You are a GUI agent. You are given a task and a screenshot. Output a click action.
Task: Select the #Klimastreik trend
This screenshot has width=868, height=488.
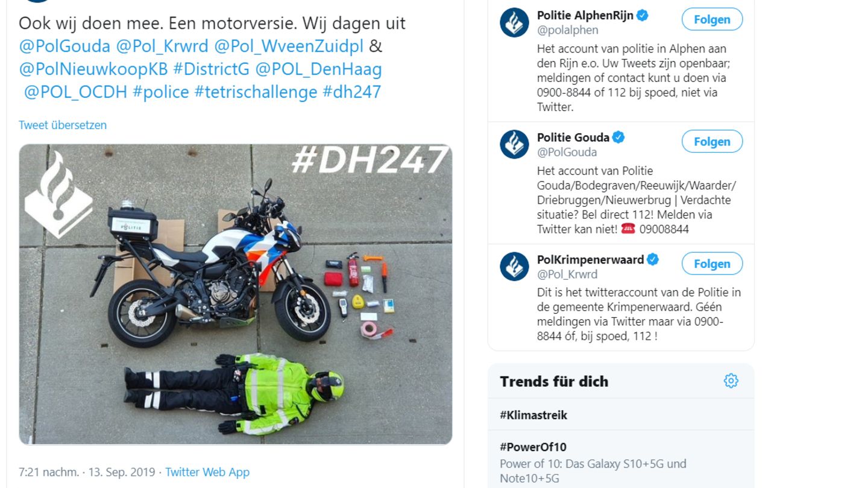[x=621, y=414]
